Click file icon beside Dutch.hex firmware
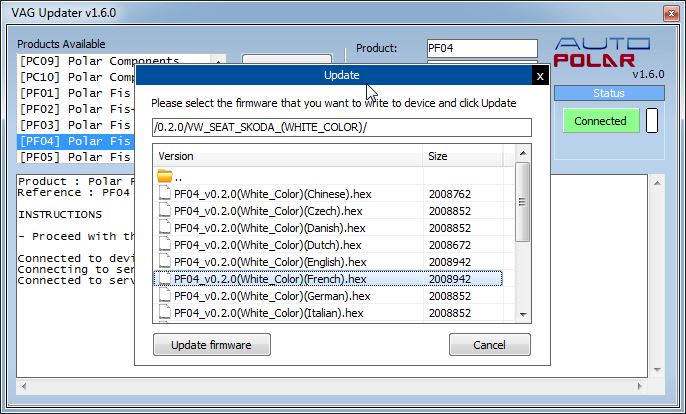 coord(164,244)
